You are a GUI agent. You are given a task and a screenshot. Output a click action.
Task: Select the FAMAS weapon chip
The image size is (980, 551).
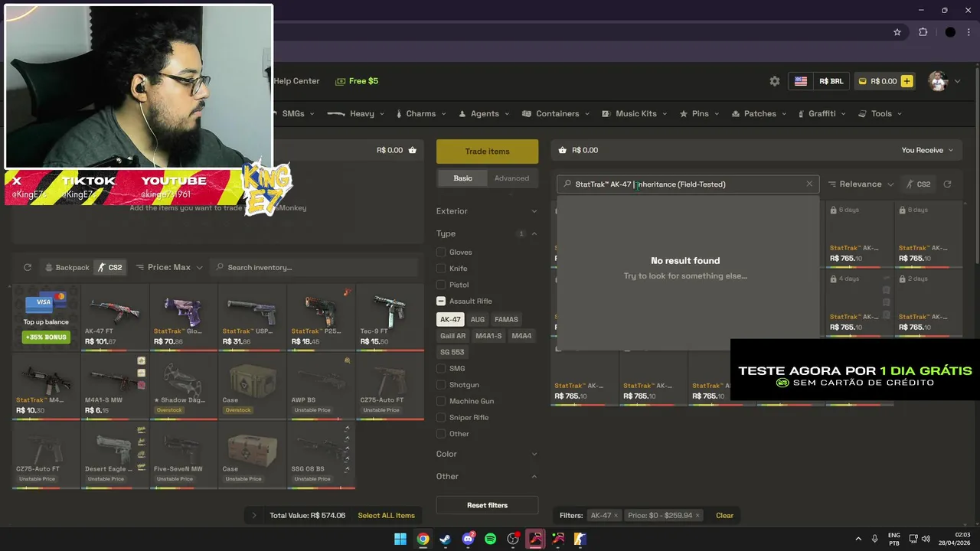[506, 319]
